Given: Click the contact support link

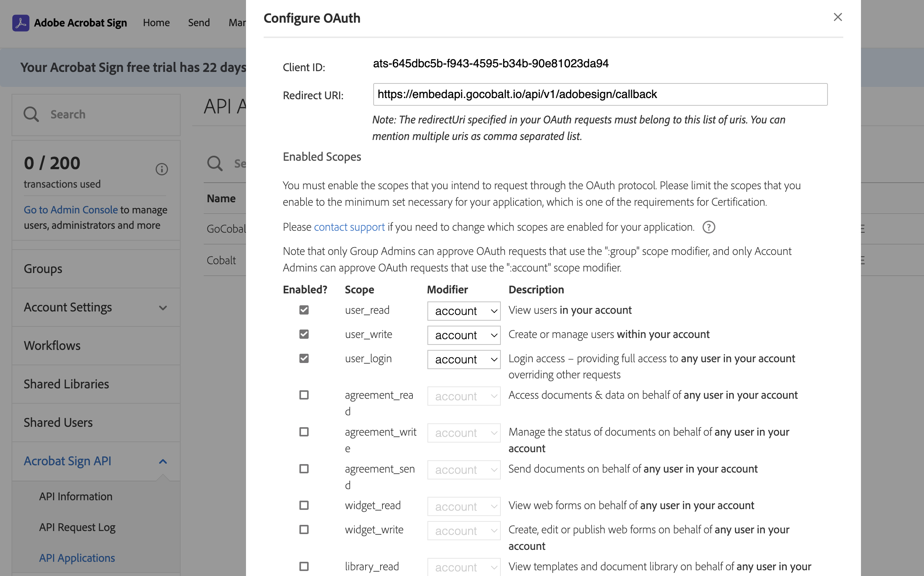Looking at the screenshot, I should point(349,227).
